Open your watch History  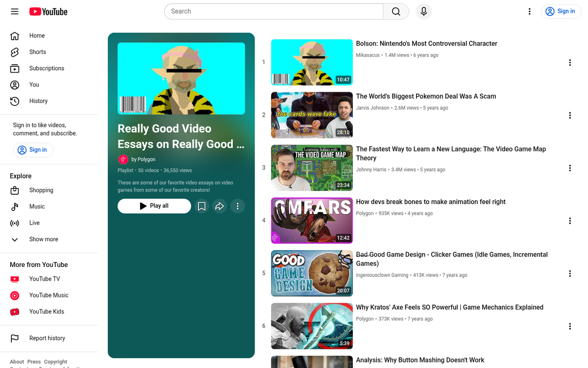coord(38,101)
